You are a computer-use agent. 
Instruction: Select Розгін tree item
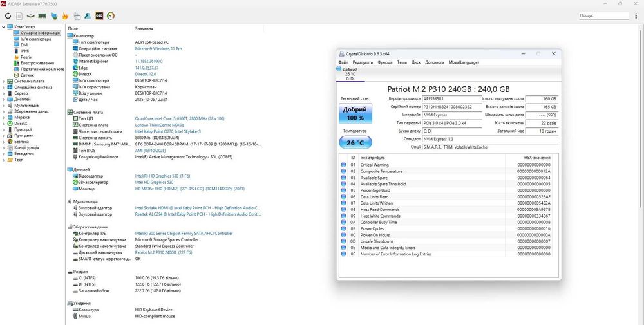coord(26,57)
